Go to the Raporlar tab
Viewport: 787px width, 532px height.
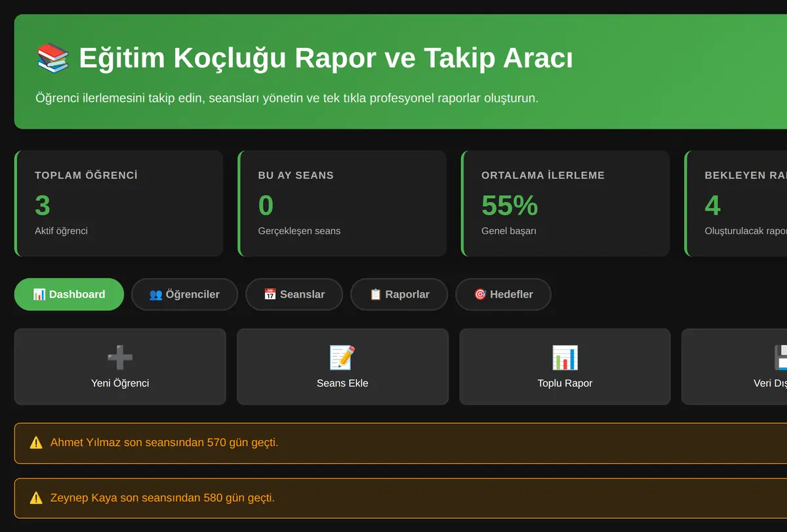(399, 295)
